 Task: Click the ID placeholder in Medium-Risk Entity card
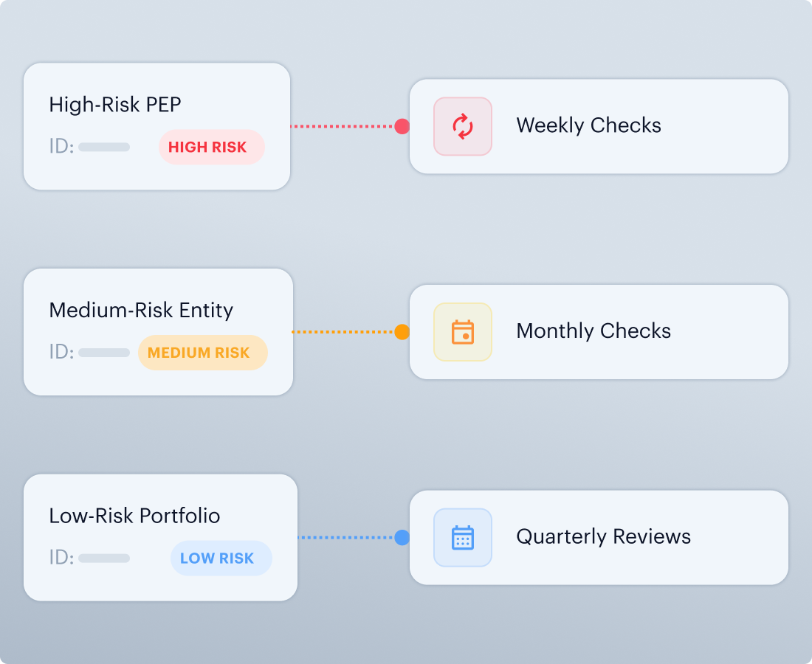click(x=104, y=353)
